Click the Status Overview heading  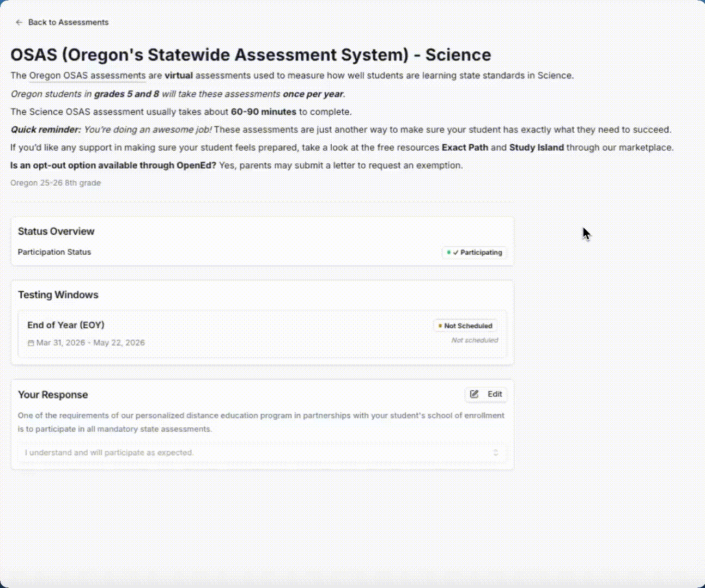tap(56, 231)
